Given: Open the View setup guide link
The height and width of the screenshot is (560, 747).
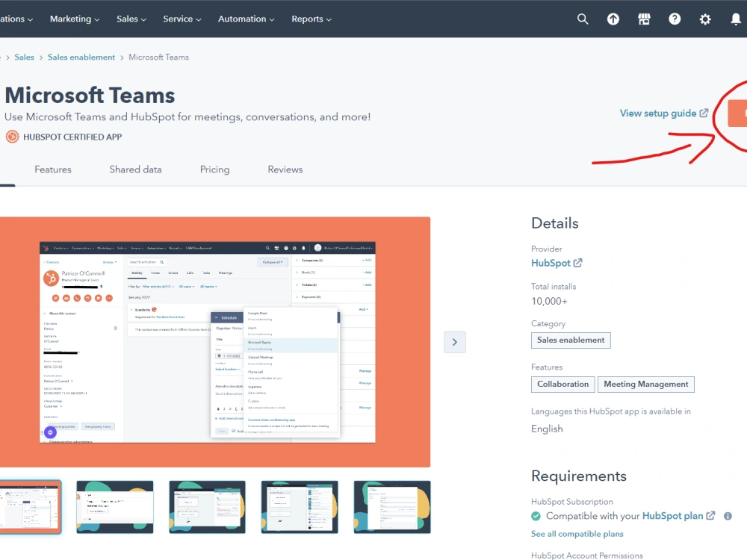Looking at the screenshot, I should click(658, 113).
